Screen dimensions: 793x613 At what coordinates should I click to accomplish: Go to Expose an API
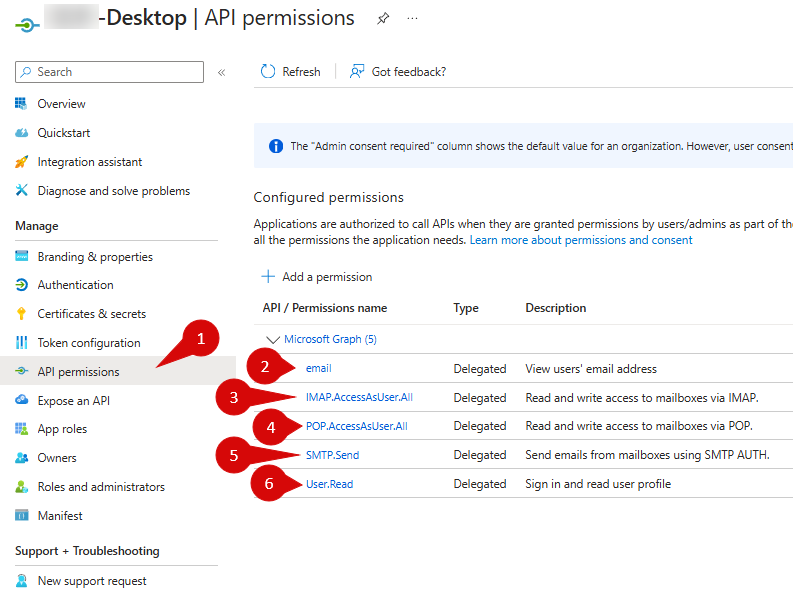point(73,401)
